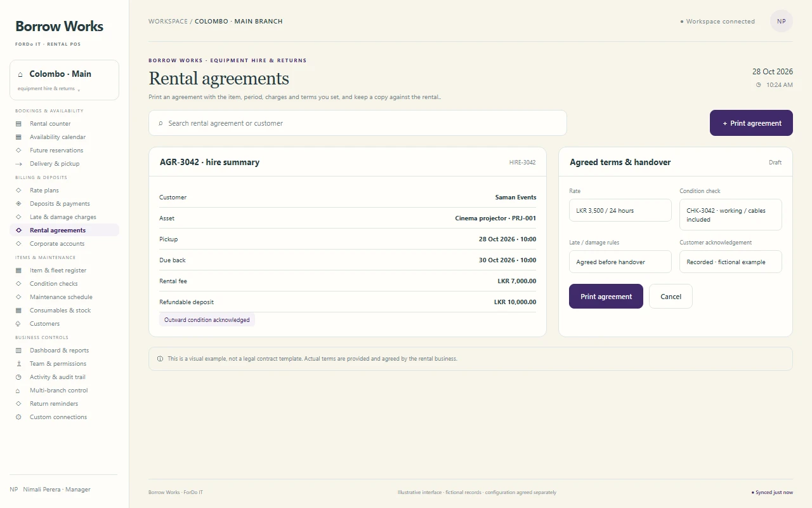Click the Draft status label
The width and height of the screenshot is (812, 508).
click(775, 163)
